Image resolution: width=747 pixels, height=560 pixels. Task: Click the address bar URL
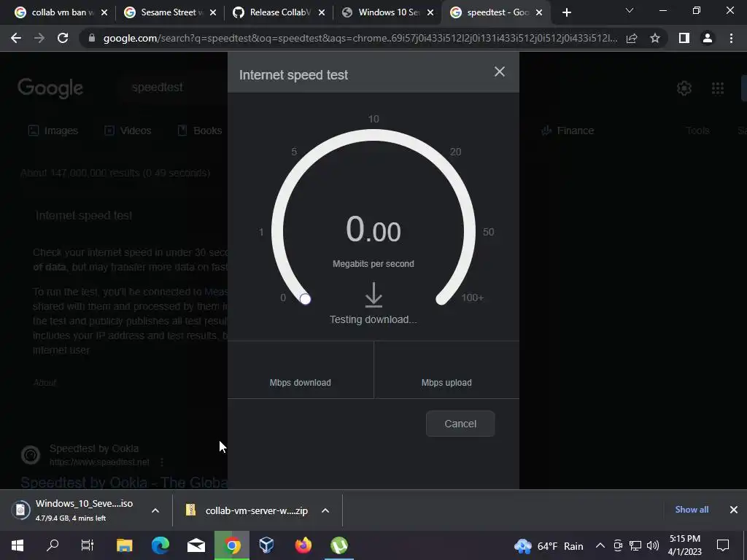(360, 38)
